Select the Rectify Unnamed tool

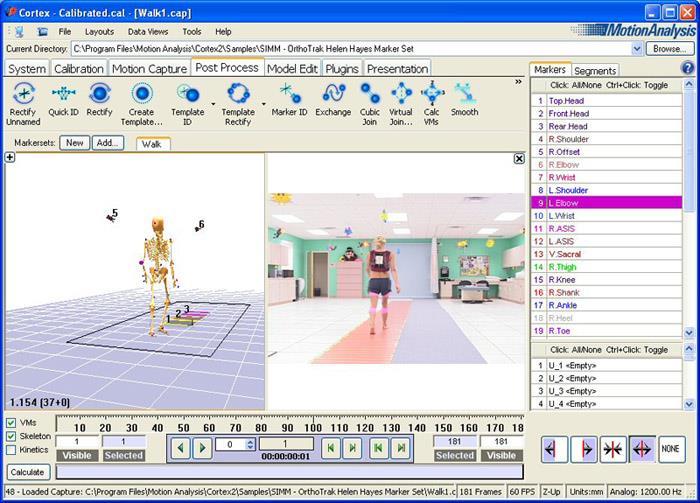click(x=23, y=104)
